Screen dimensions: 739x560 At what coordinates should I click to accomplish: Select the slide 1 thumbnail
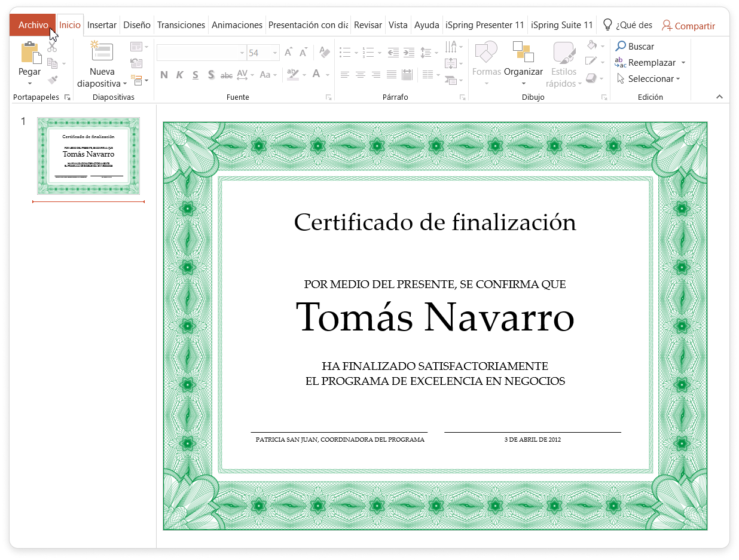[88, 155]
